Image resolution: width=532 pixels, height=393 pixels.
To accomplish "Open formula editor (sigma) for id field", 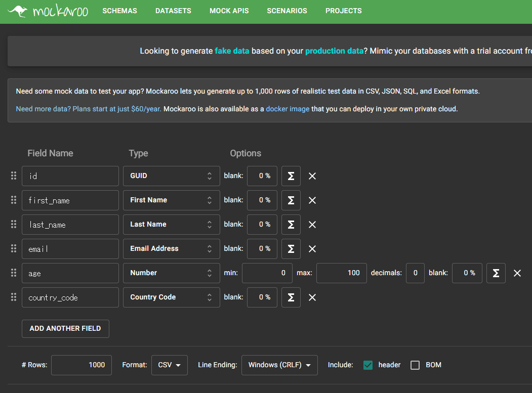I will point(291,176).
